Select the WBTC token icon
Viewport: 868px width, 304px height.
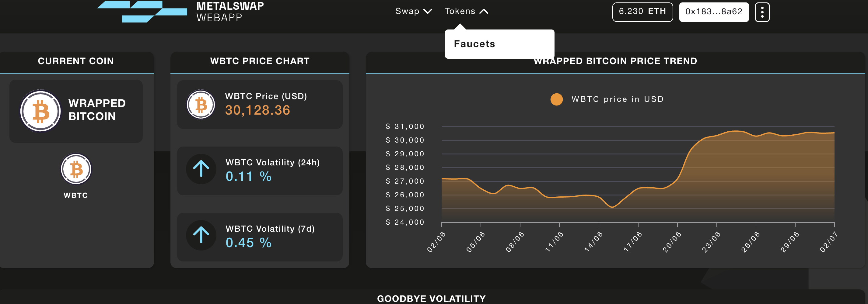76,169
